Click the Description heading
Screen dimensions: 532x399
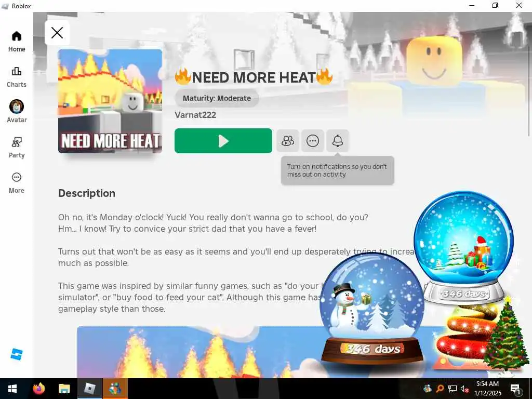(x=87, y=193)
